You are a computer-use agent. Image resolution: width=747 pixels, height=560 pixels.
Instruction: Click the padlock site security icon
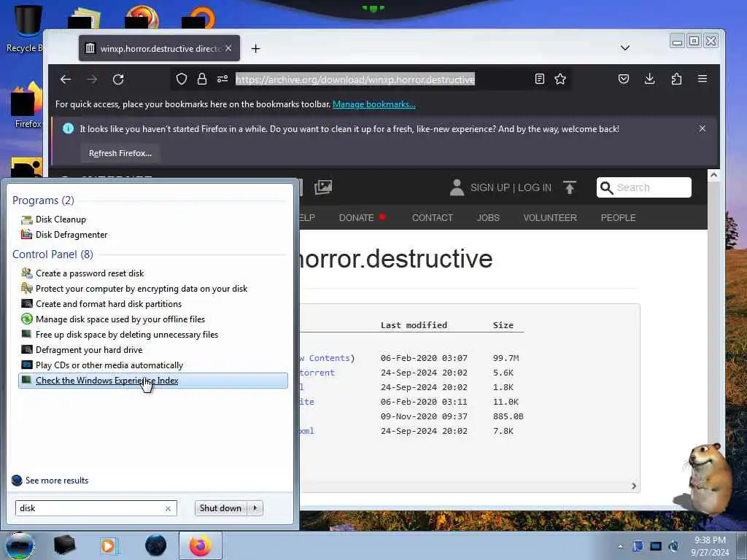[x=202, y=79]
